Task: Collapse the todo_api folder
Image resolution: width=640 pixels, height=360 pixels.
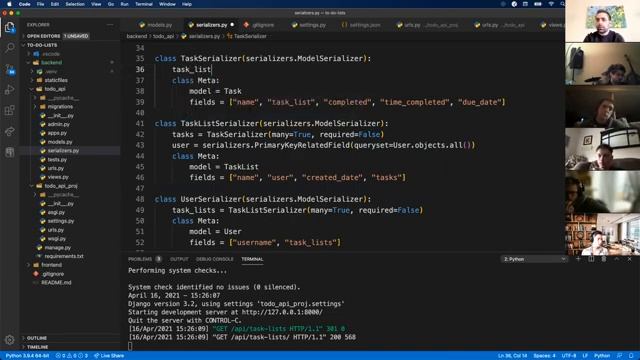Action: (x=54, y=89)
